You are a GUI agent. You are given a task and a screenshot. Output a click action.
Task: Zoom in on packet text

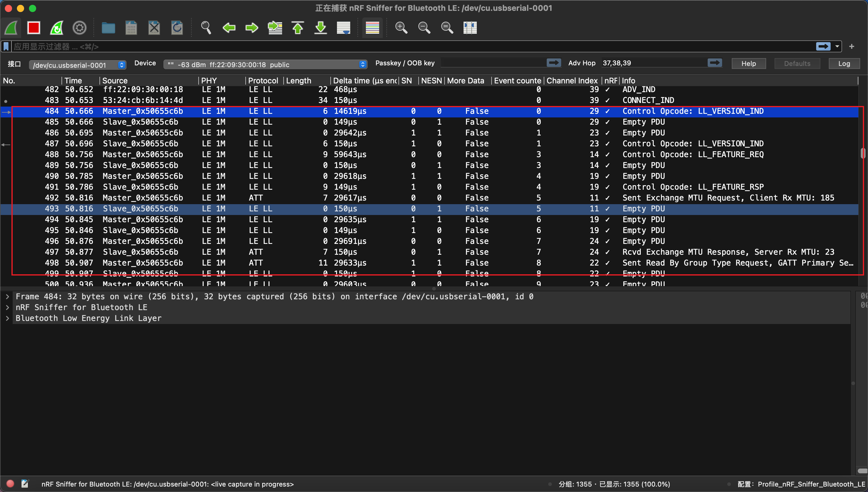(401, 28)
